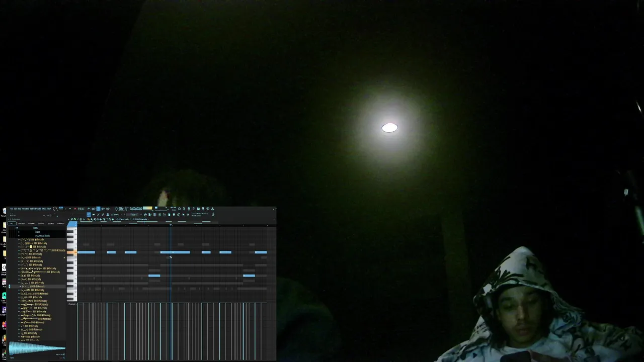This screenshot has width=644, height=362.
Task: Click the highlighted orange piano key
Action: click(x=72, y=252)
